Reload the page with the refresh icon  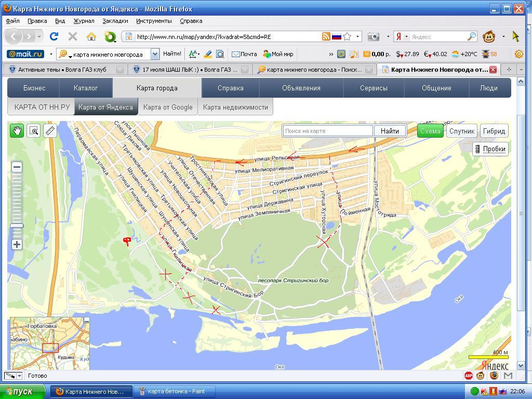coord(54,36)
